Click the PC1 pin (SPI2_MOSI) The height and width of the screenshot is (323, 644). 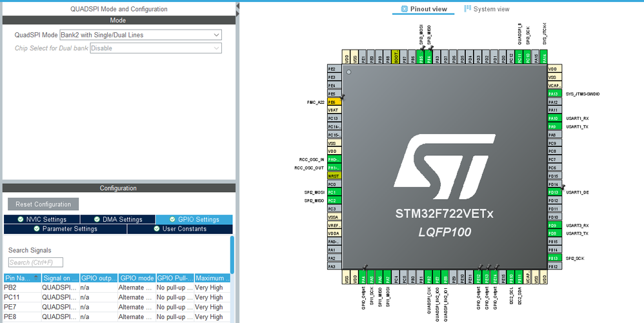click(x=334, y=192)
